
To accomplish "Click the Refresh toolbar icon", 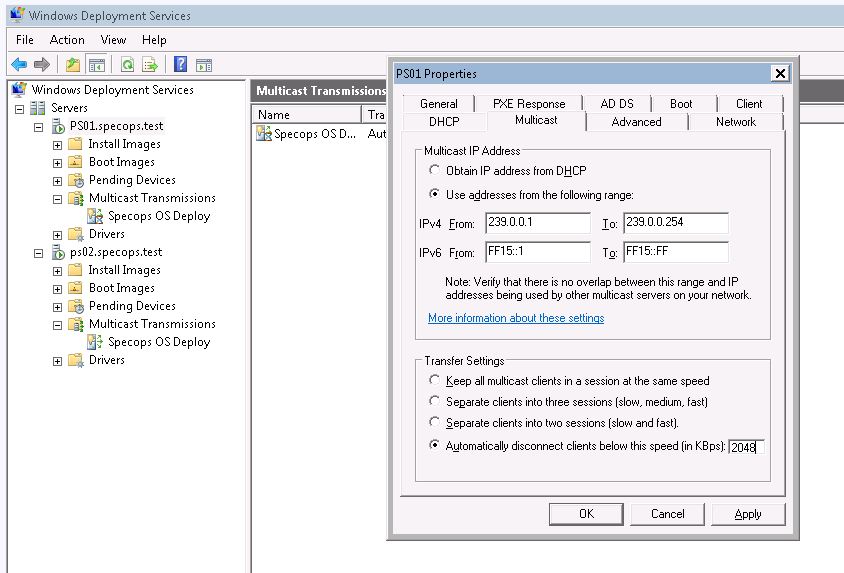I will click(127, 65).
